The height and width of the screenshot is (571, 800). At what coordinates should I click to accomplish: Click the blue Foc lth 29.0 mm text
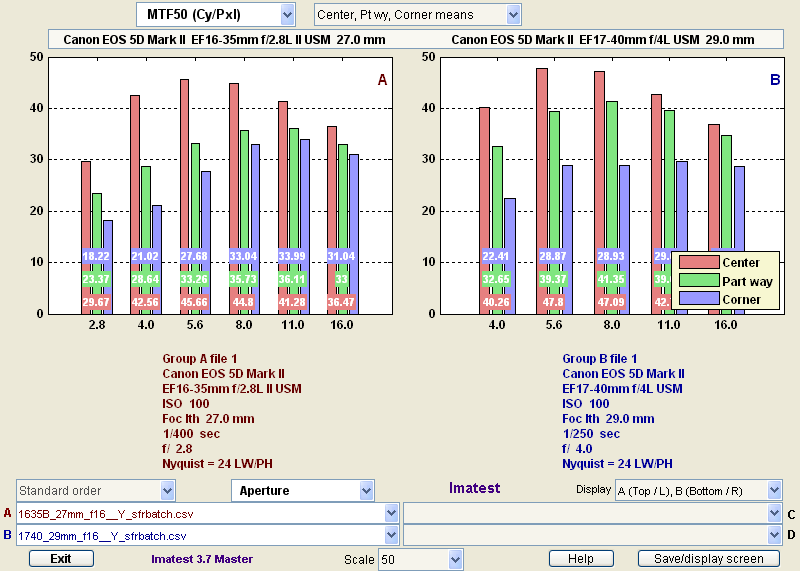click(x=608, y=419)
